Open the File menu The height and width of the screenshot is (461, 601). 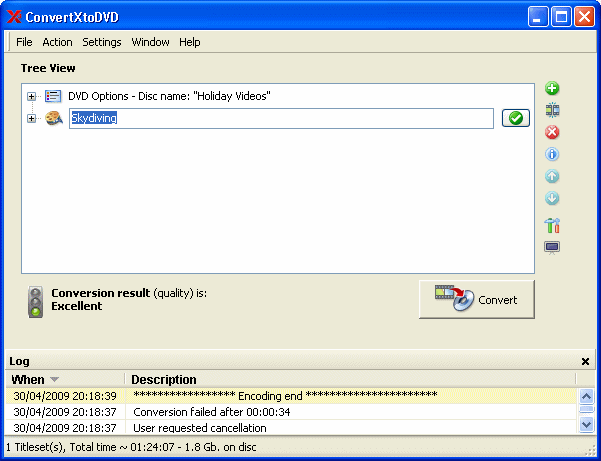[24, 42]
